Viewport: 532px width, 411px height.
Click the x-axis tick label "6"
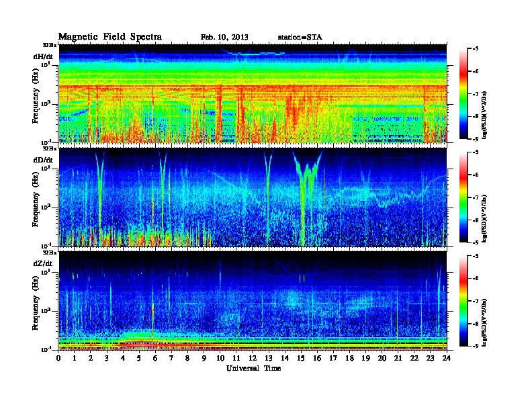pyautogui.click(x=155, y=358)
